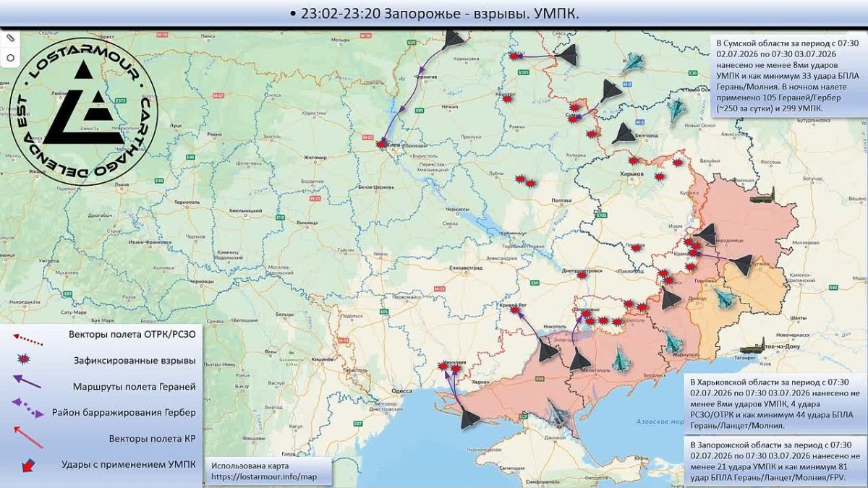Image resolution: width=868 pixels, height=488 pixels.
Task: Click the explosion marker at Кривой Рог
Action: tap(514, 310)
